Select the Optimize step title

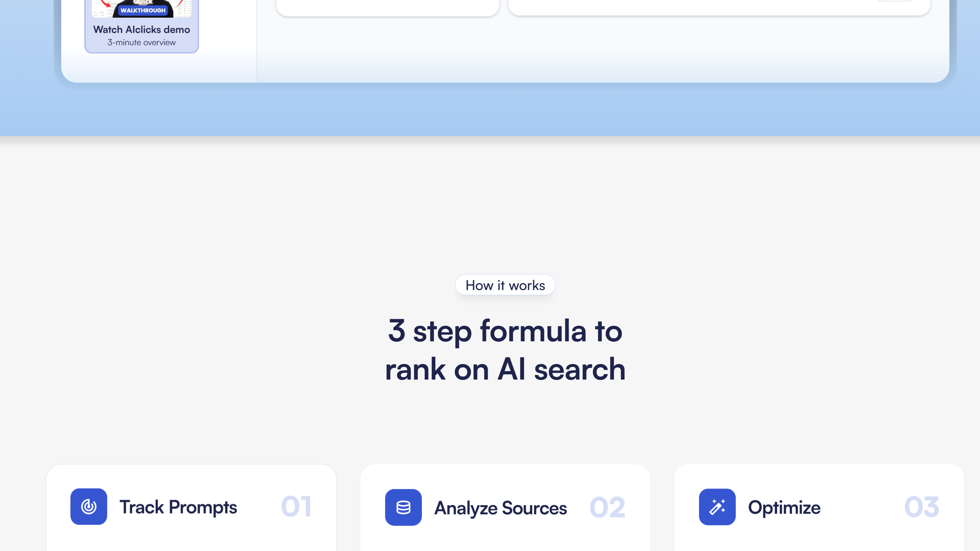coord(784,508)
